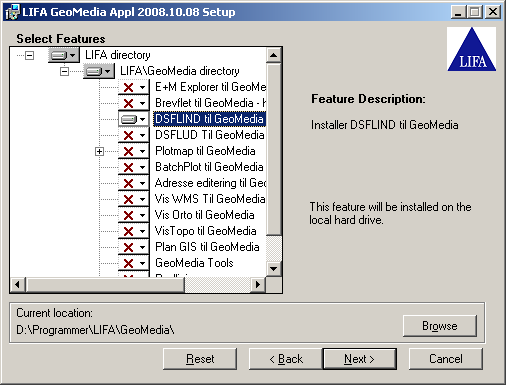Select Plotmap til GeoMedia feature
This screenshot has width=506, height=385.
coord(205,151)
